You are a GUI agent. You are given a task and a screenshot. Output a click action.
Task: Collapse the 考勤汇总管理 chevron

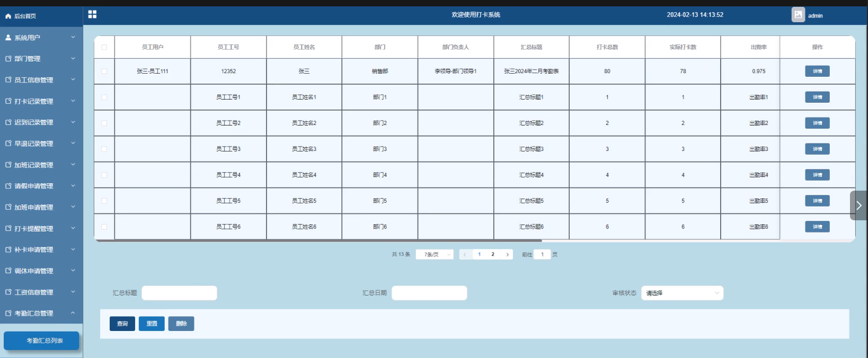coord(73,313)
